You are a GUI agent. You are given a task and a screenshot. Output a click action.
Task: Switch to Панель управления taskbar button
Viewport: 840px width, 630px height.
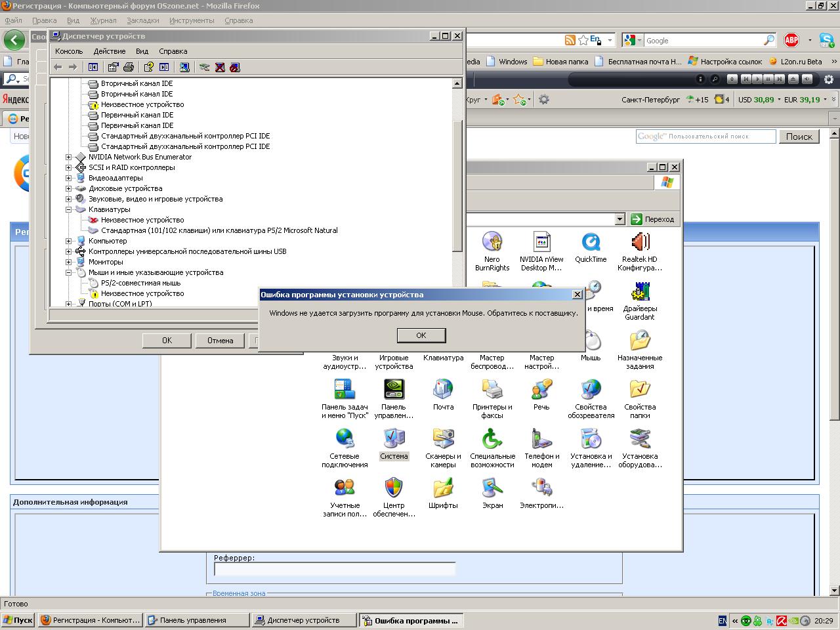(197, 620)
